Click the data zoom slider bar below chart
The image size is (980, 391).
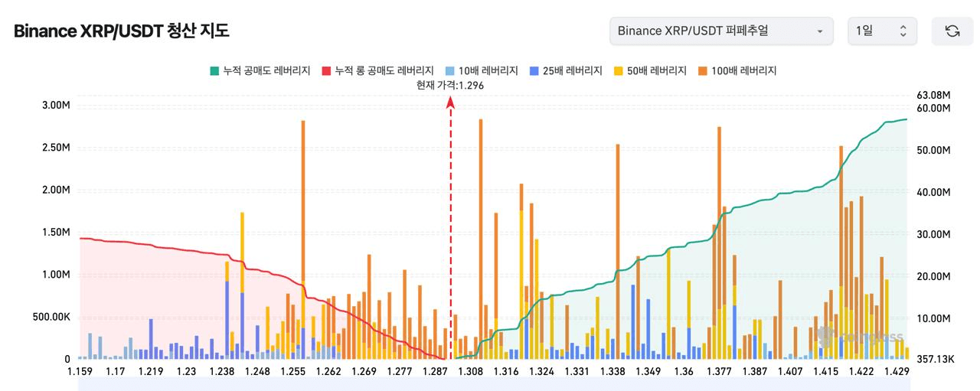(x=493, y=383)
